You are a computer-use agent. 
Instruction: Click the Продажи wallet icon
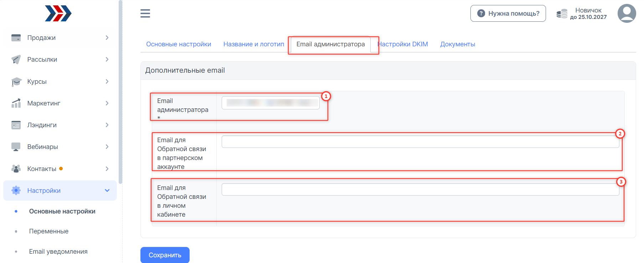(16, 38)
